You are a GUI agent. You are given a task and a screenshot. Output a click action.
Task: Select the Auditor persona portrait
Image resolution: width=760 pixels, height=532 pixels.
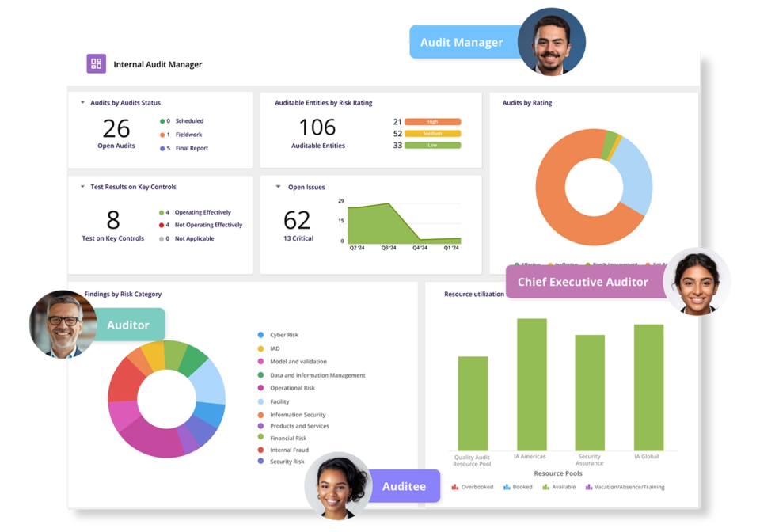(x=63, y=324)
